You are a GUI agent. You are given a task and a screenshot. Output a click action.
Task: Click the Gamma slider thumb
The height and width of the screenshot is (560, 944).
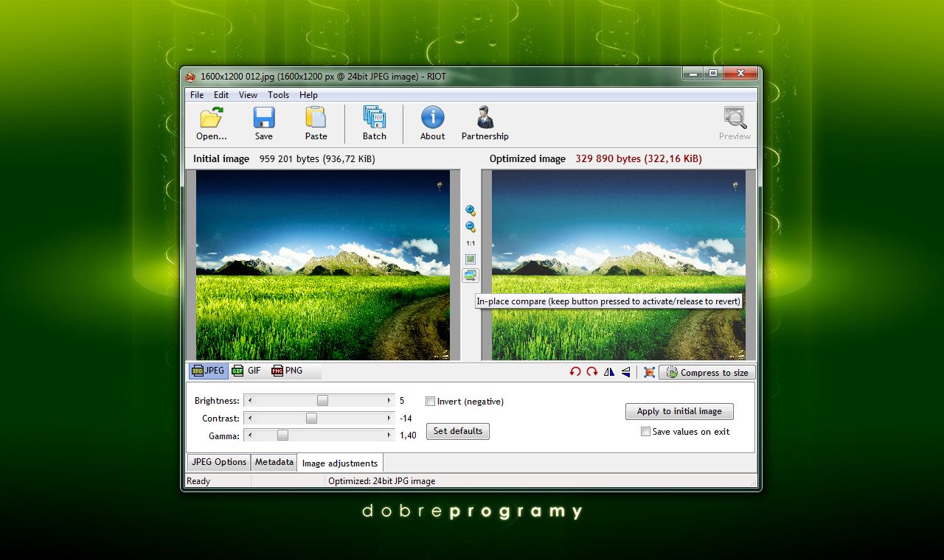pyautogui.click(x=282, y=435)
